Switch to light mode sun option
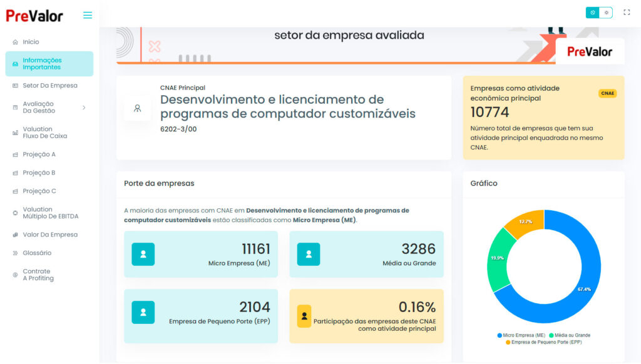 (606, 13)
